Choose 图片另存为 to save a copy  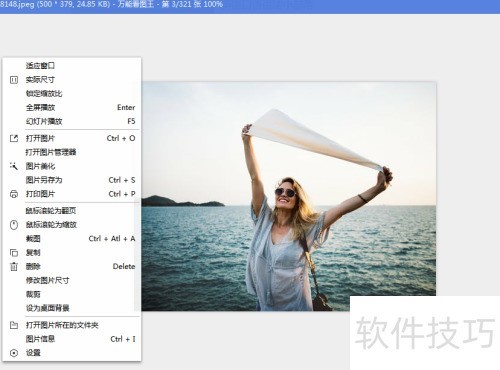pyautogui.click(x=71, y=180)
